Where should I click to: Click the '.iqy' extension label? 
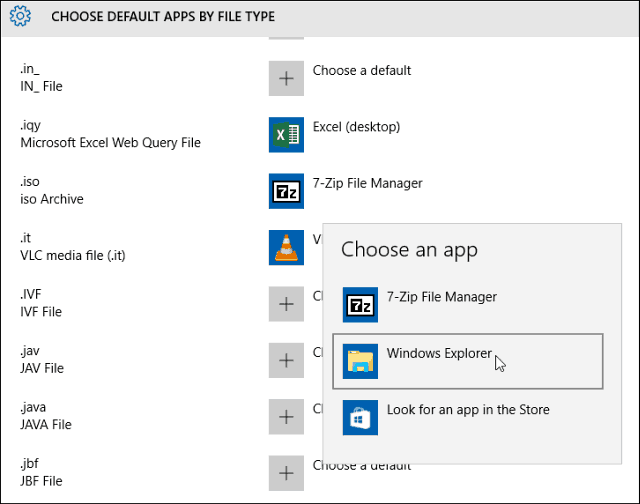(x=31, y=125)
